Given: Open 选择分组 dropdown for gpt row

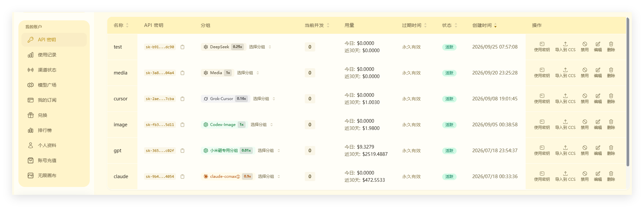Looking at the screenshot, I should (269, 151).
